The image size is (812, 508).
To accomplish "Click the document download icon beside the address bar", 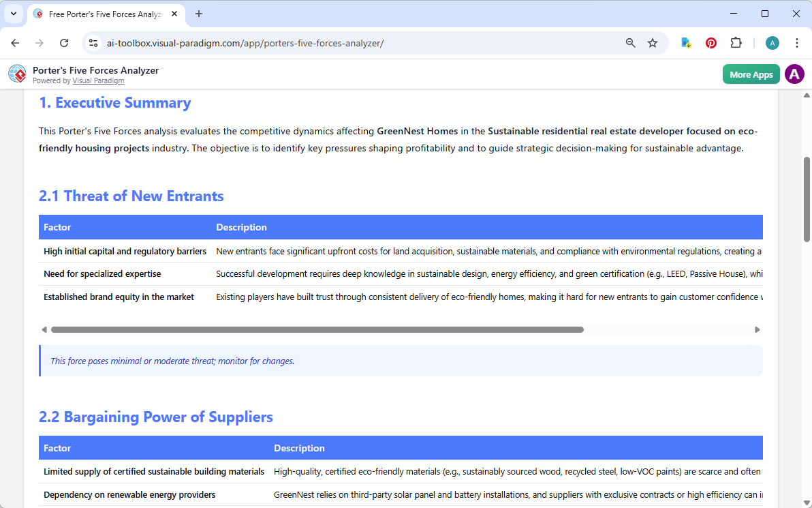I will [686, 42].
